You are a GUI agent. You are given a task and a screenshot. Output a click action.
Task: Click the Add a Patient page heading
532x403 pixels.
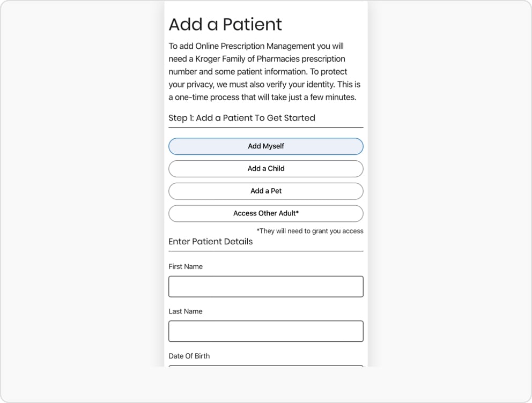[225, 25]
